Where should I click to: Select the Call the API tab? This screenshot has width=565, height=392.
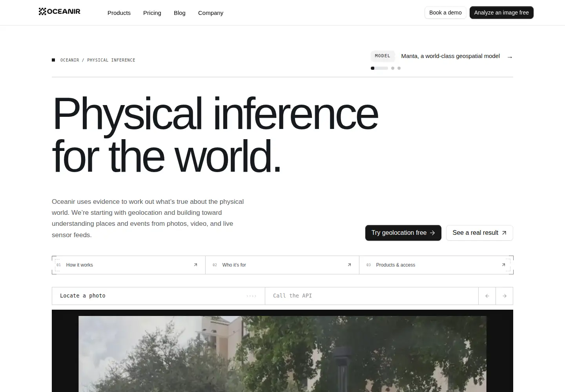(372, 296)
